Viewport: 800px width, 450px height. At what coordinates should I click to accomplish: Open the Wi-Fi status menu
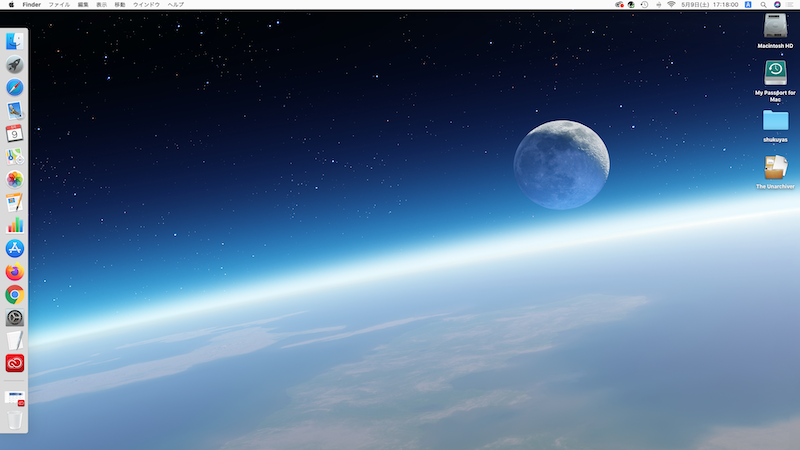(671, 5)
